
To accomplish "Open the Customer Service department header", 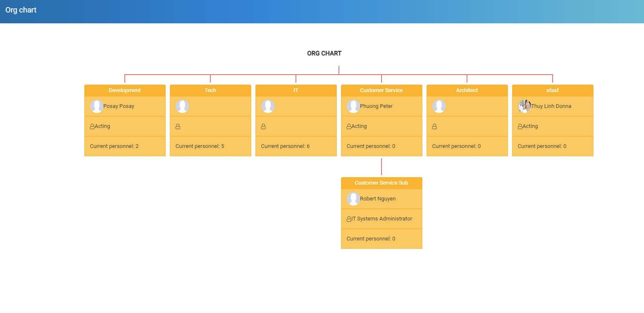I will (381, 90).
